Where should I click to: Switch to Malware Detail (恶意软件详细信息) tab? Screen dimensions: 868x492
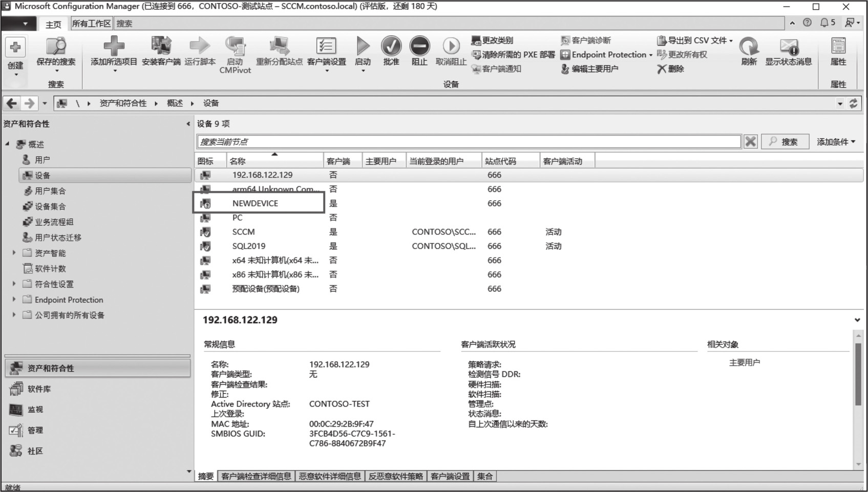pyautogui.click(x=330, y=476)
